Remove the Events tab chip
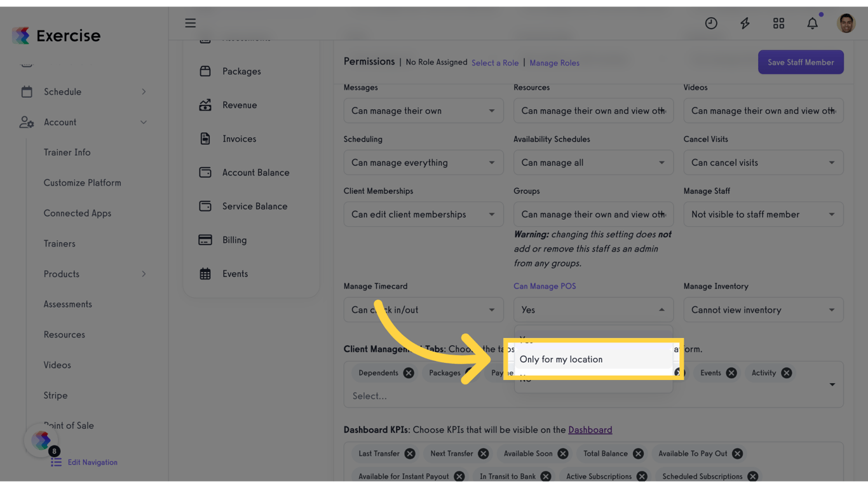The image size is (868, 488). coord(731,373)
